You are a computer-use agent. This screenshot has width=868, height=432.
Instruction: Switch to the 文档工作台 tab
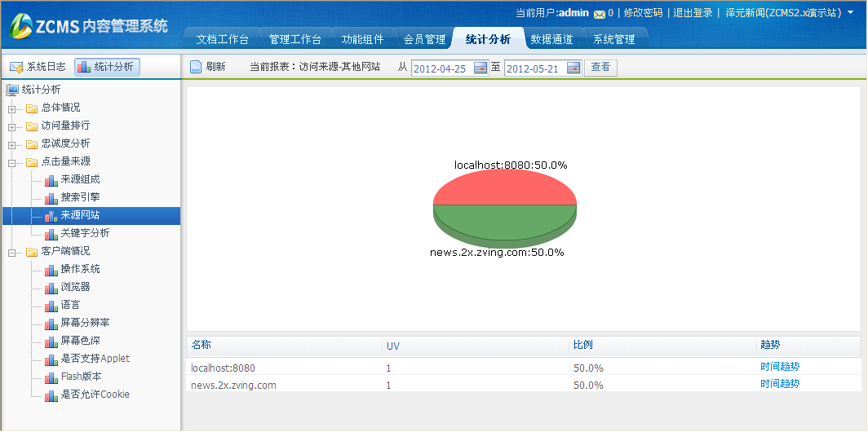click(222, 39)
